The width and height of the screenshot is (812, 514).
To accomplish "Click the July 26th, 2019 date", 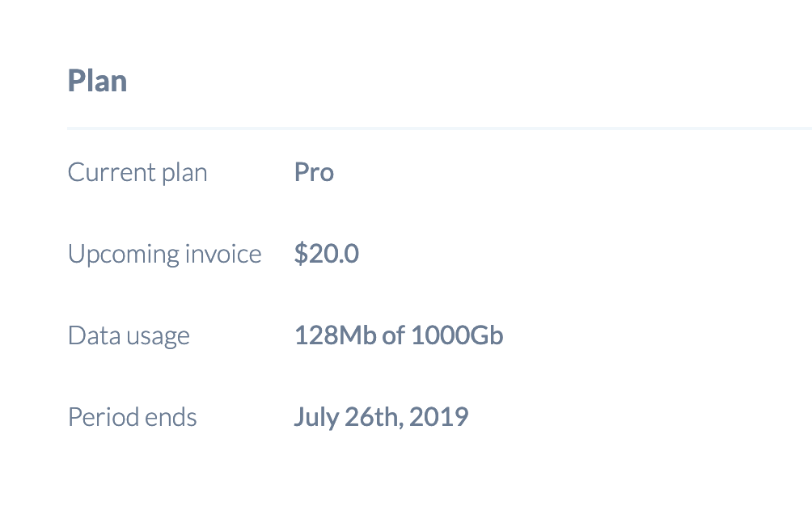I will pyautogui.click(x=381, y=417).
